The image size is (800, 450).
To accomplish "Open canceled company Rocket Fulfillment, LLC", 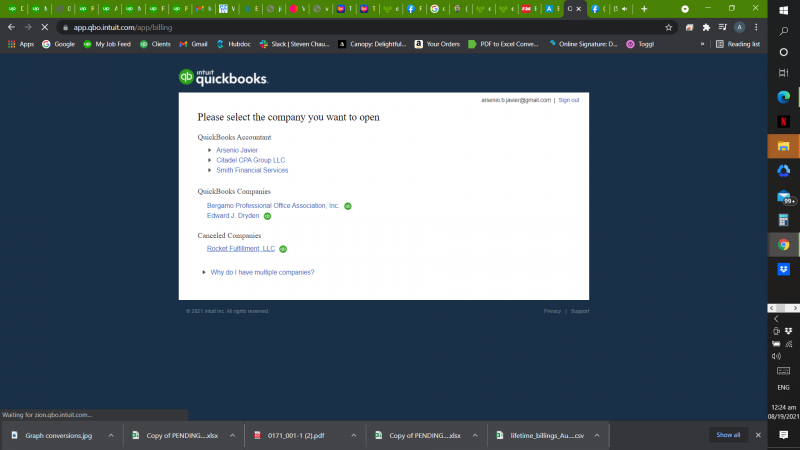I will (241, 248).
